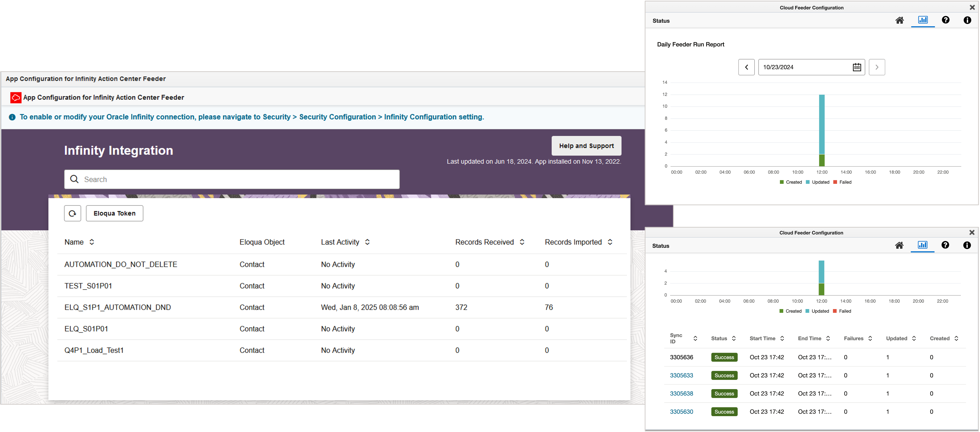Toggle Failed legend in upper chart

pyautogui.click(x=842, y=182)
